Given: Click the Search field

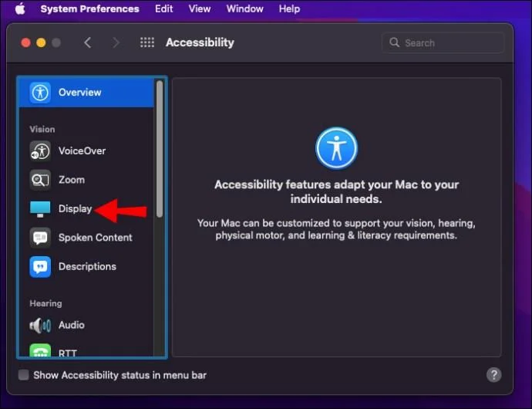Looking at the screenshot, I should pos(443,42).
